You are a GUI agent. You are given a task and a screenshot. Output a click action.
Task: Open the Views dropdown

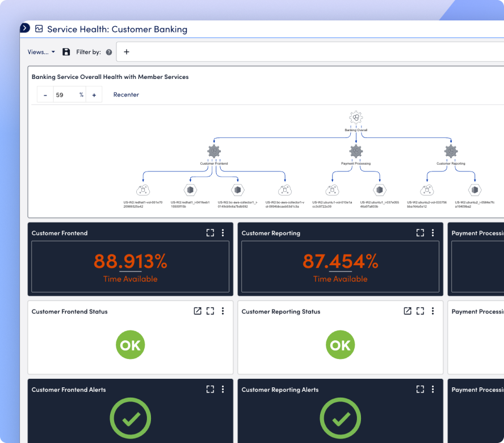(x=41, y=52)
